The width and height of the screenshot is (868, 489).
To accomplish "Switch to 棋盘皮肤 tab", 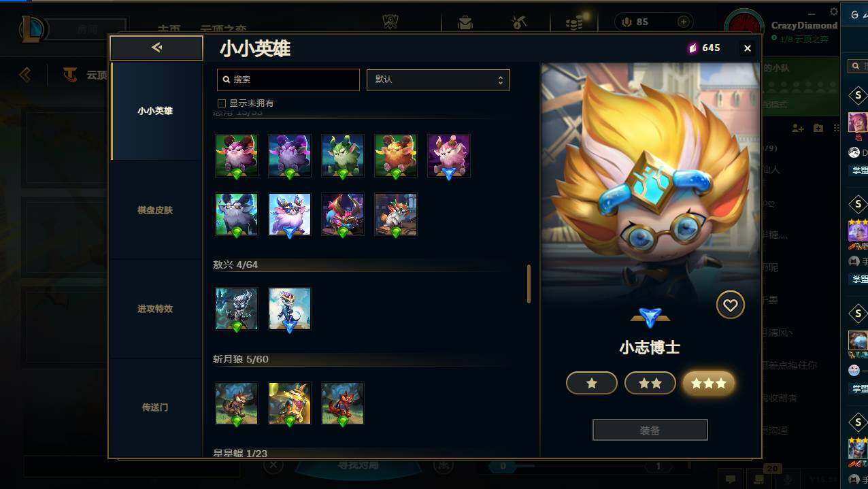I will (156, 210).
